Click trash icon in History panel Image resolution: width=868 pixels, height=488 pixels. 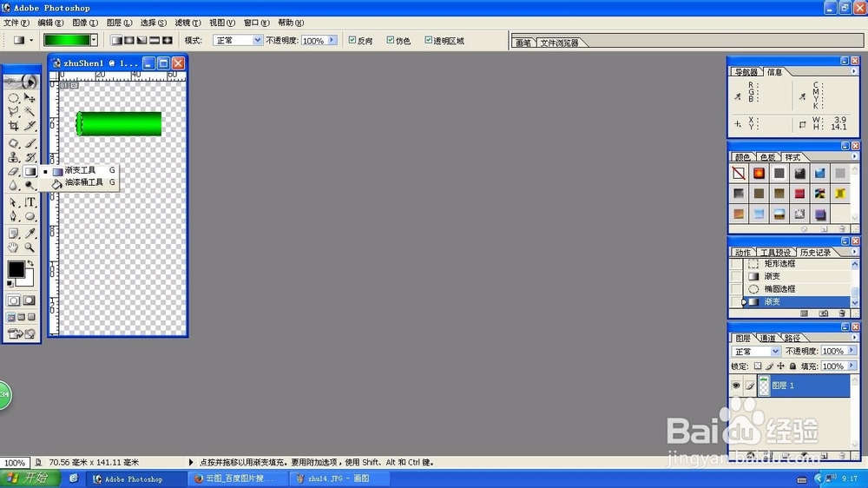pyautogui.click(x=842, y=313)
